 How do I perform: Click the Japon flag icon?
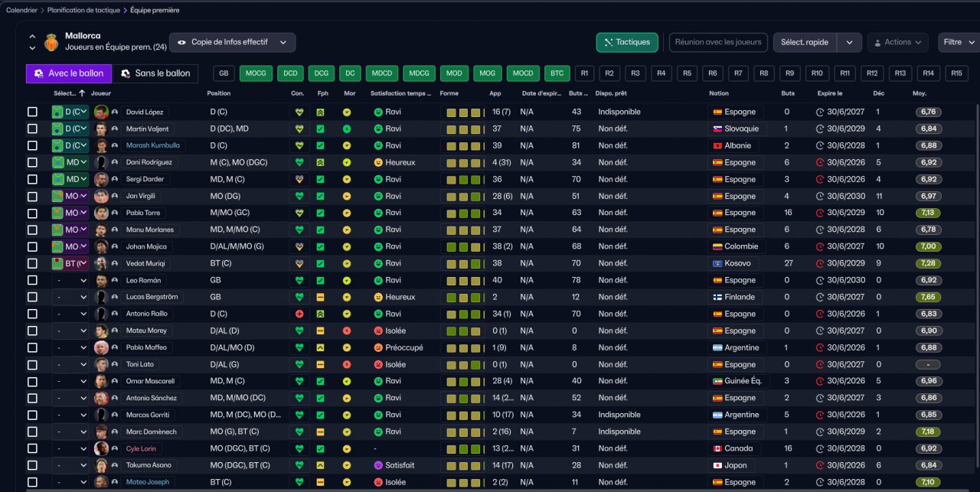point(717,465)
